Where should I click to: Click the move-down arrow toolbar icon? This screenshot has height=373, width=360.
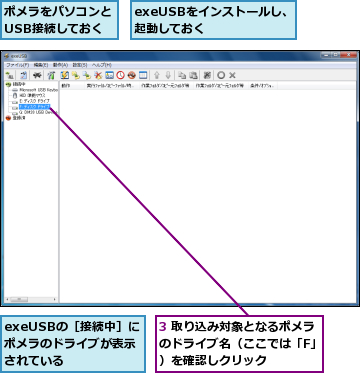(168, 75)
